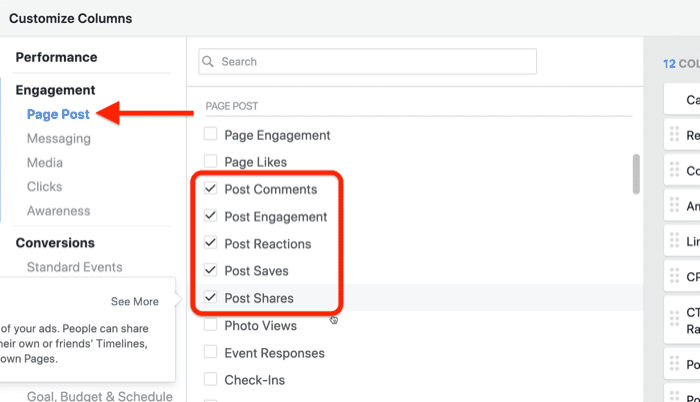Enable the Page Likes checkbox
This screenshot has width=700, height=402.
point(210,162)
